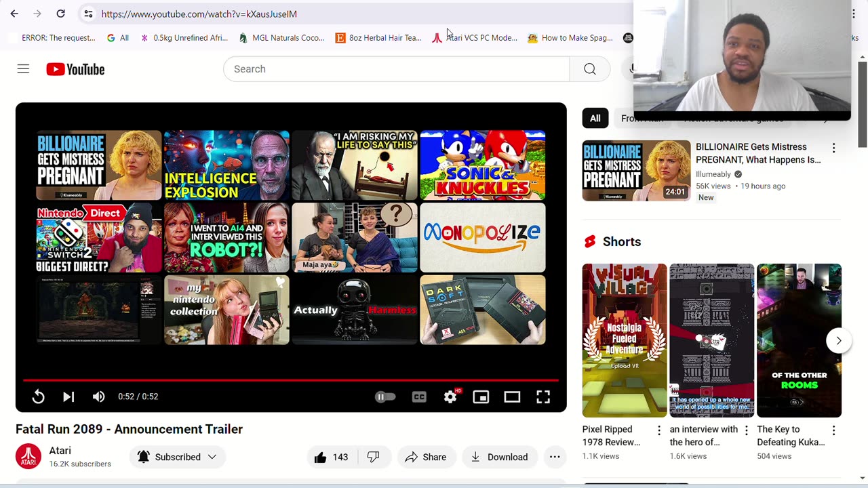
Task: Open Pixel Ripped 1978 Review short
Action: tap(624, 340)
